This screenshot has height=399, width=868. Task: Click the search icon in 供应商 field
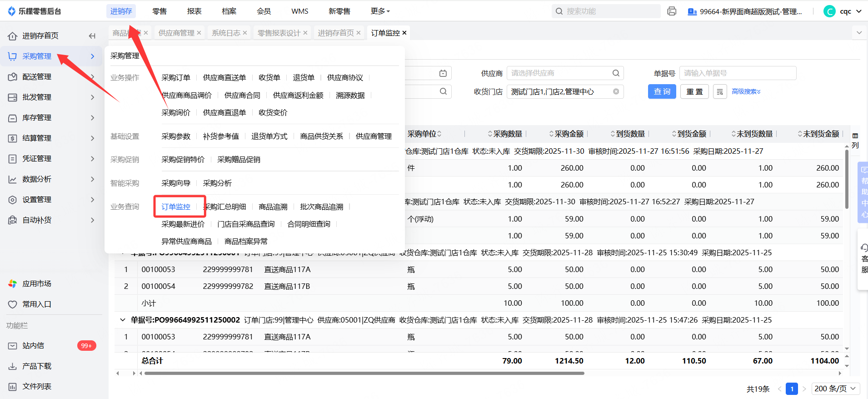(616, 73)
